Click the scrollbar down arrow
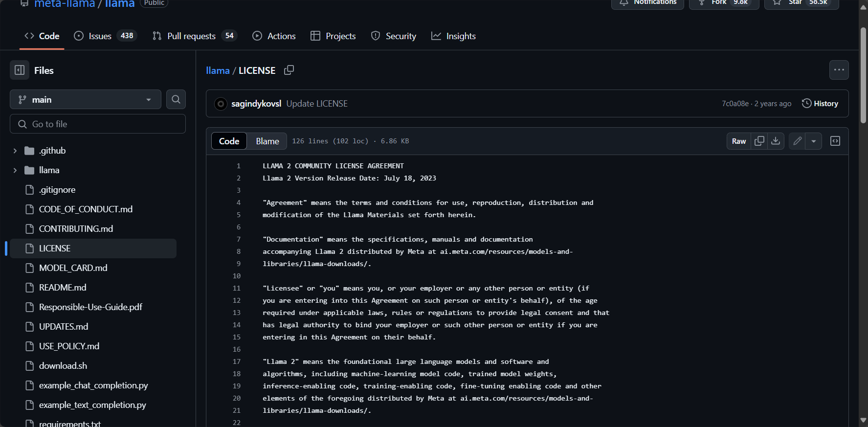 pyautogui.click(x=864, y=421)
